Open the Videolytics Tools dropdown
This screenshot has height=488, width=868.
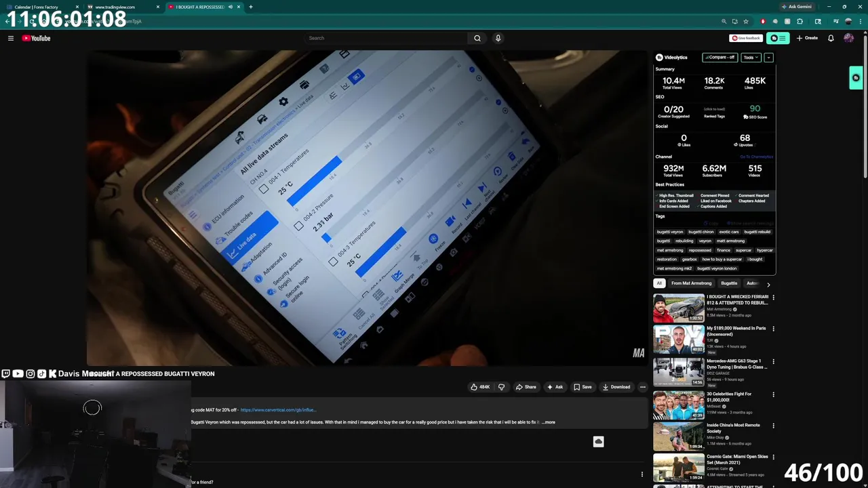[x=751, y=58]
